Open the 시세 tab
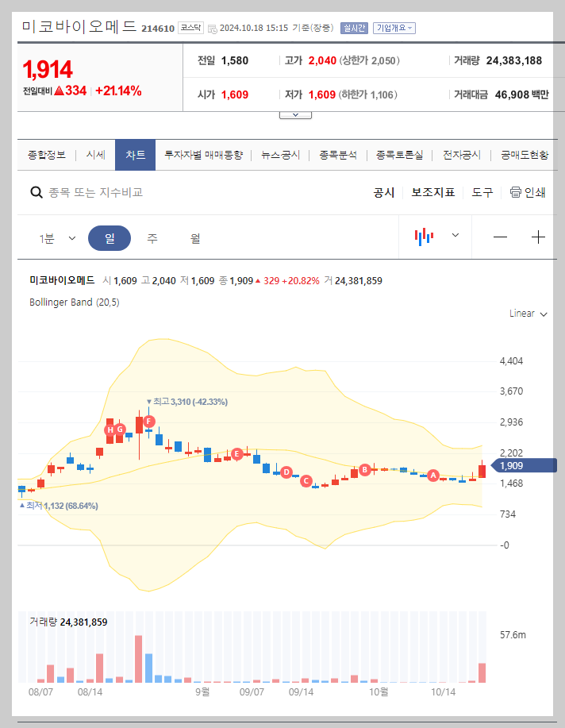Image resolution: width=565 pixels, height=728 pixels. (x=94, y=155)
